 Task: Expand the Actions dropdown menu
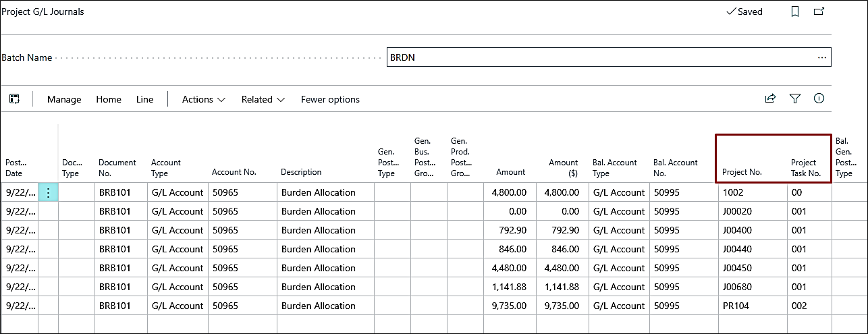[x=203, y=99]
